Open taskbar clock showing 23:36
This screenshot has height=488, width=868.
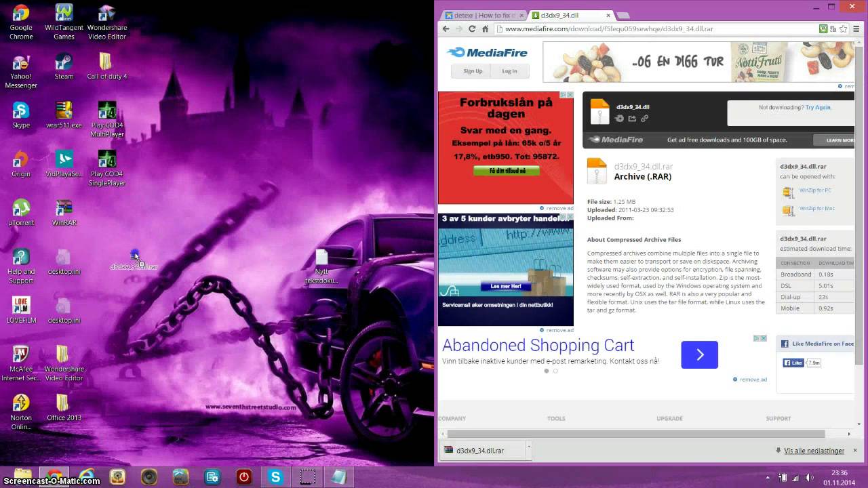coord(840,477)
